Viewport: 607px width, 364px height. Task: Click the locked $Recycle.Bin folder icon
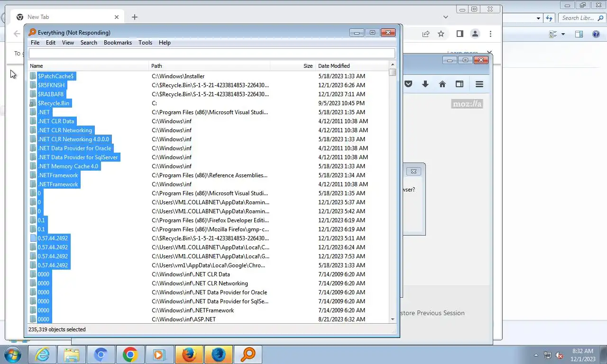point(33,103)
